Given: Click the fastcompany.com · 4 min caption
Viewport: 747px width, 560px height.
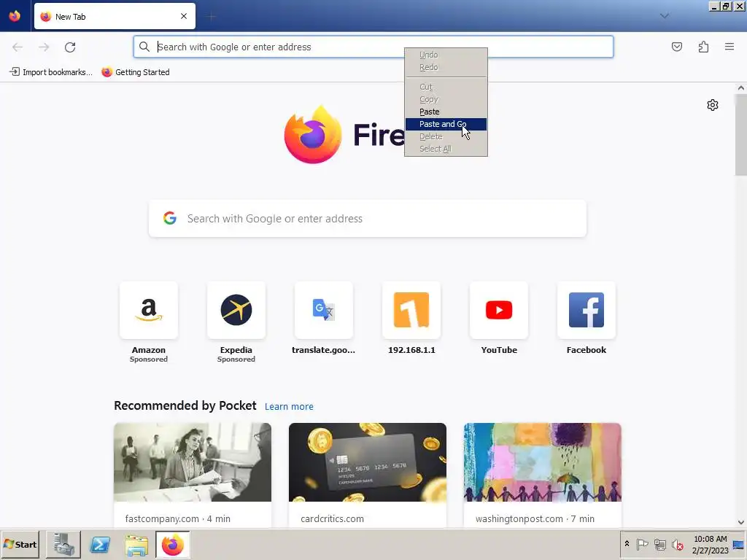Looking at the screenshot, I should click(x=178, y=518).
